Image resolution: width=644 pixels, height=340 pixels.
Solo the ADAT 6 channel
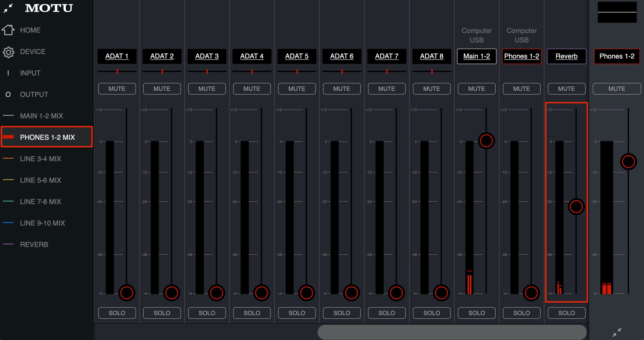coord(342,313)
